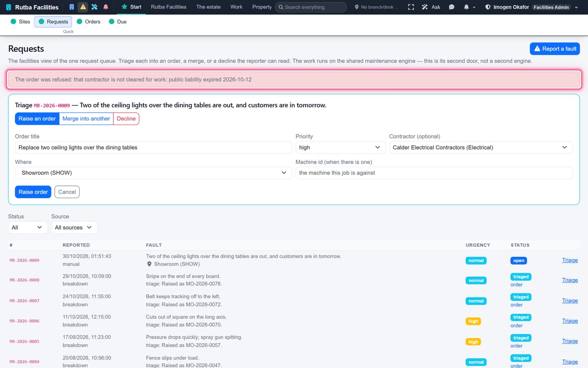Open the Rutba Facilities menu
Image resolution: width=588 pixels, height=368 pixels.
click(169, 7)
